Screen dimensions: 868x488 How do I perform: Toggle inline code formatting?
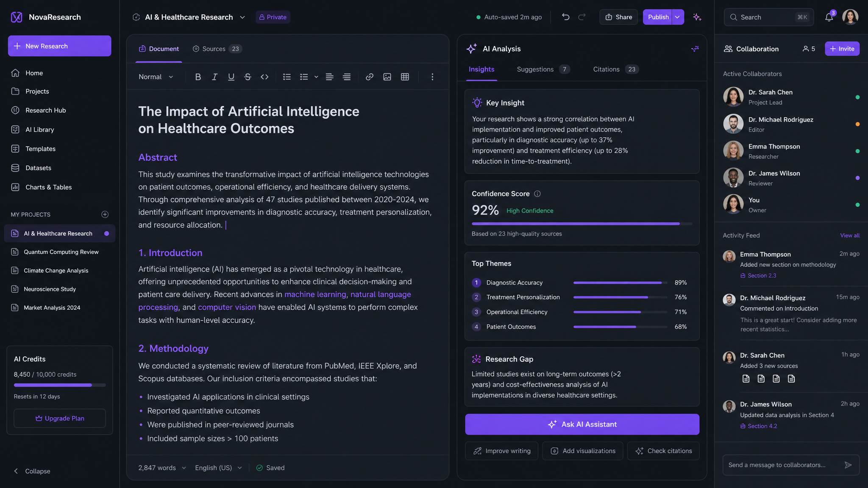point(264,77)
